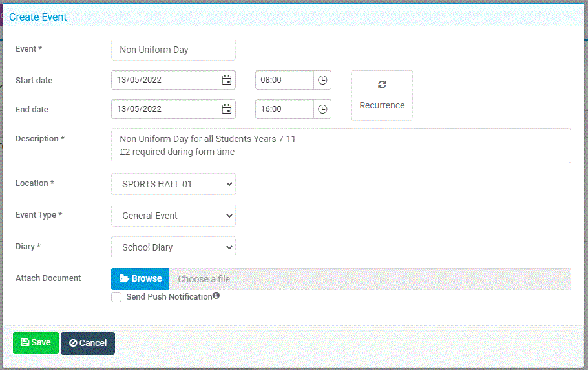Edit the 08:00 start time field
This screenshot has height=370, width=588.
pos(284,80)
